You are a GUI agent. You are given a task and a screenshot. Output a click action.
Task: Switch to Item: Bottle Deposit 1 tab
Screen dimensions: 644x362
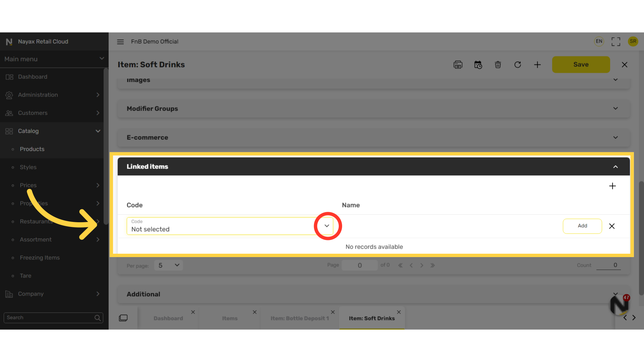click(x=300, y=318)
